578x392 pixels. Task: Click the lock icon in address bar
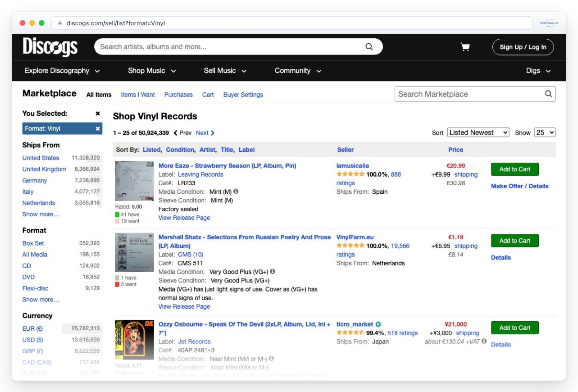60,23
